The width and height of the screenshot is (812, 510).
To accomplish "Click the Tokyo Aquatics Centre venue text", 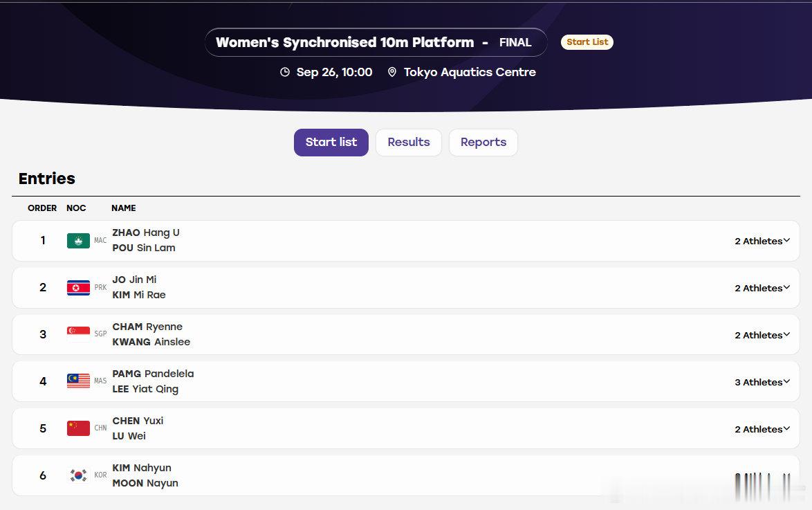I will [470, 72].
